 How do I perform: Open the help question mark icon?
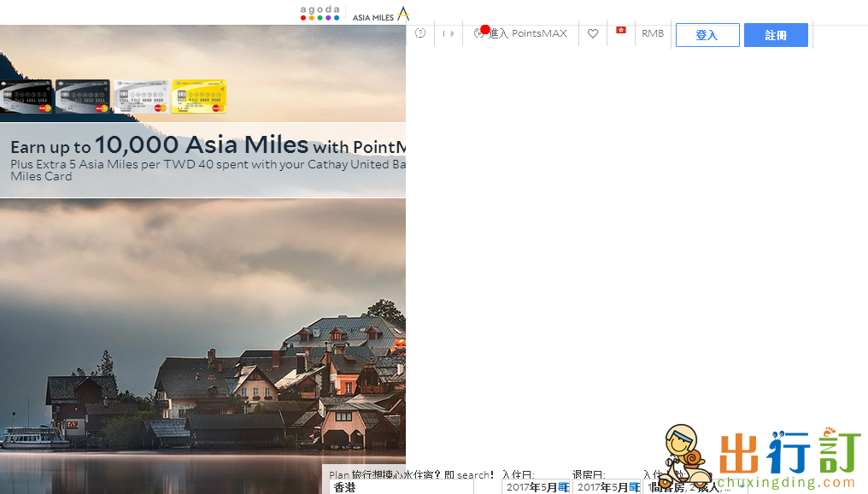(x=420, y=33)
